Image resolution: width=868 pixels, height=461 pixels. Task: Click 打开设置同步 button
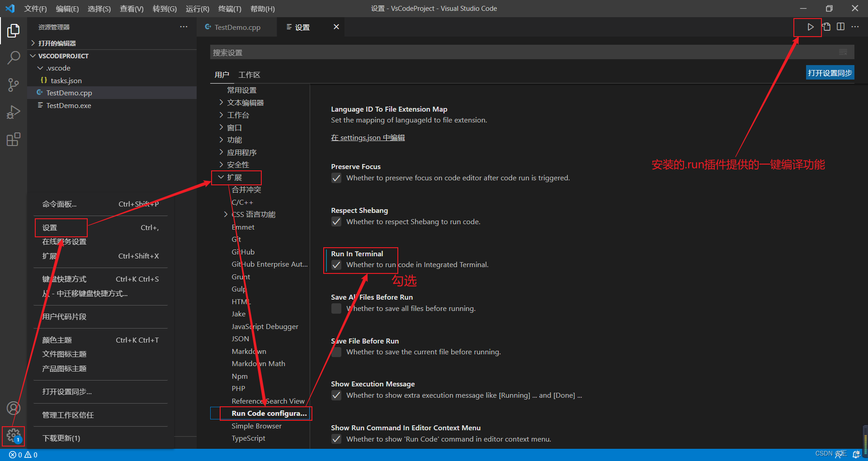830,73
